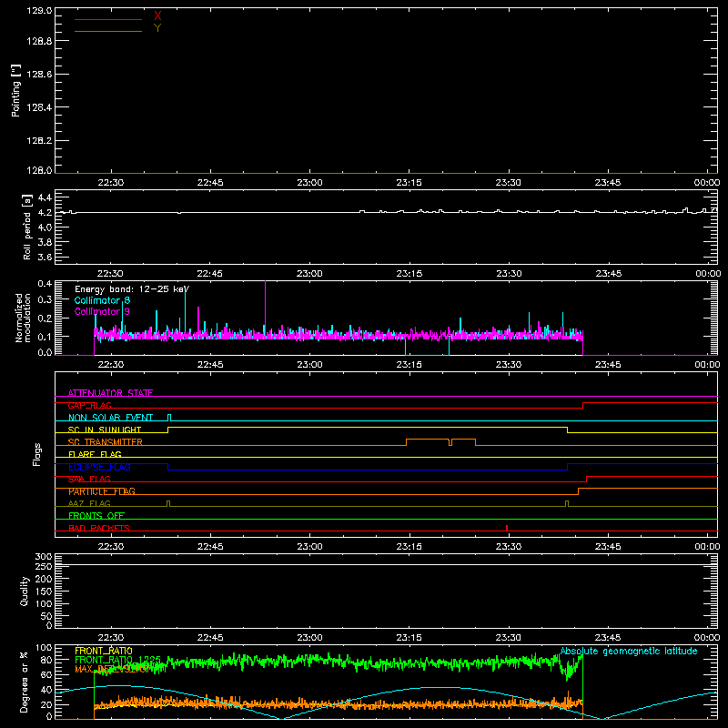Click the Degrees or % axis title
The width and height of the screenshot is (728, 728).
click(25, 682)
